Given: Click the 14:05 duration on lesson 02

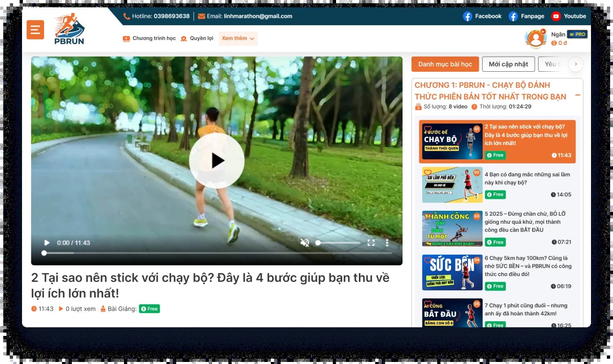Looking at the screenshot, I should click(x=561, y=195).
